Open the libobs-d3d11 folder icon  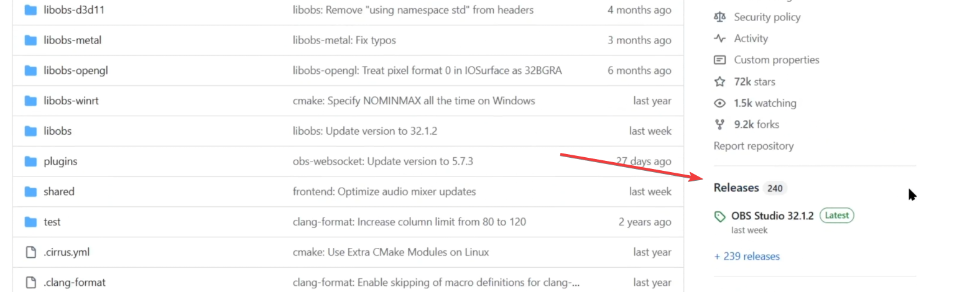click(30, 10)
